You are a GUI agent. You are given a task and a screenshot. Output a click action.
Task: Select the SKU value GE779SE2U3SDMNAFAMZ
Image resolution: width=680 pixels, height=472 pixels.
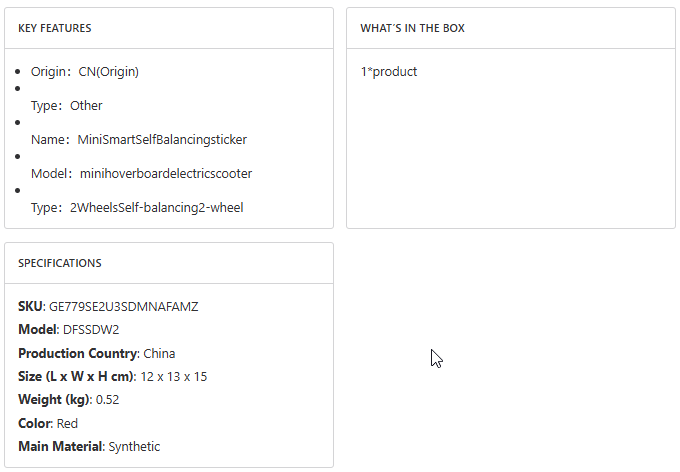point(124,307)
